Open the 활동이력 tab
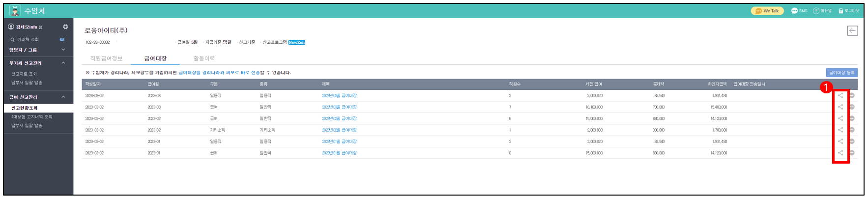 pos(204,58)
